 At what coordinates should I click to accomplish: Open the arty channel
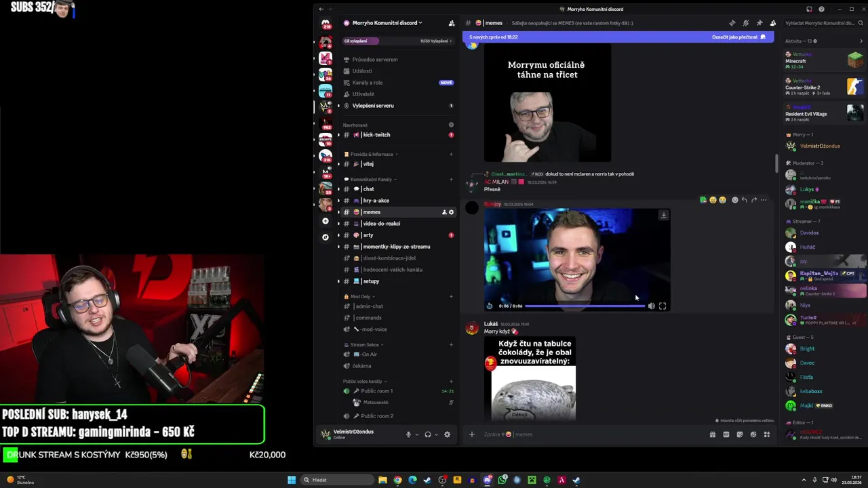[x=397, y=235]
